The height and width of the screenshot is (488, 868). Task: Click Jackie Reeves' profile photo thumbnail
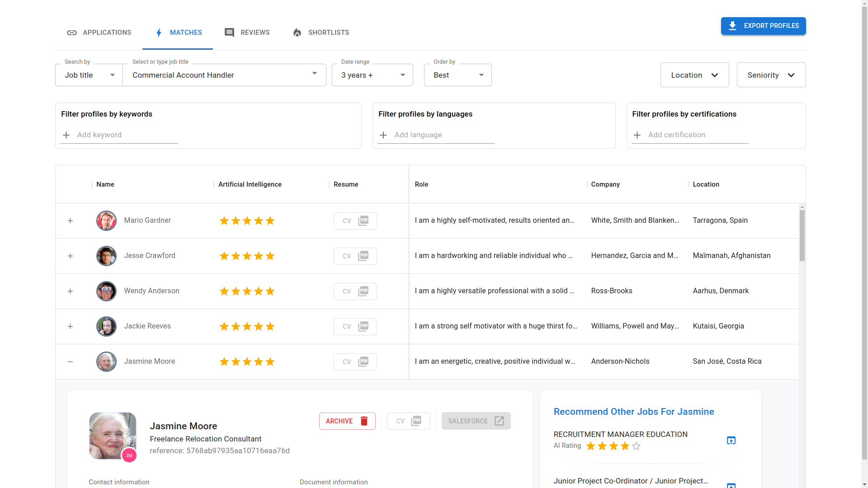pyautogui.click(x=106, y=326)
